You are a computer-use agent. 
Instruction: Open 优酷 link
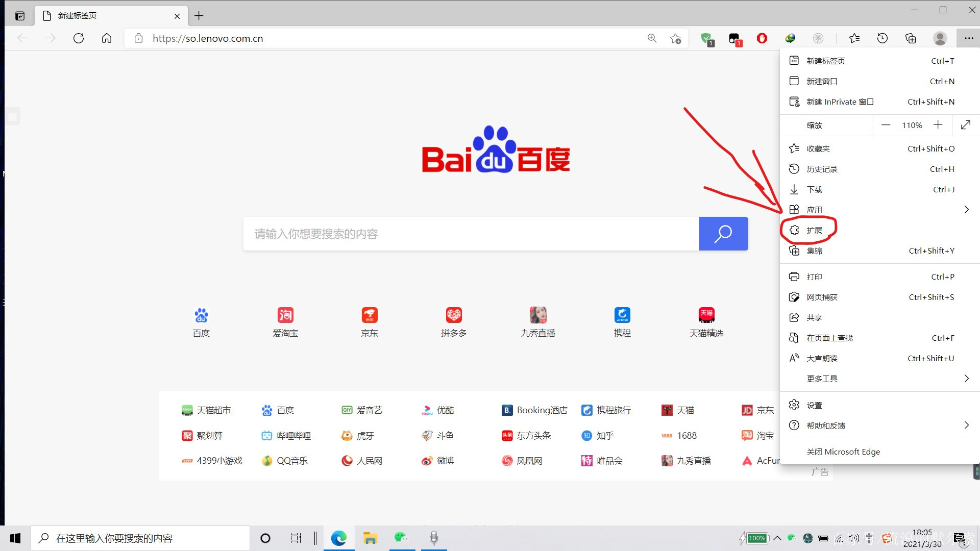[x=438, y=410]
